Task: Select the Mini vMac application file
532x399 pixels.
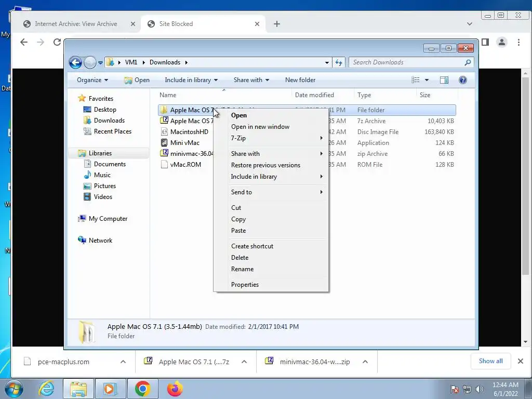Action: click(184, 143)
